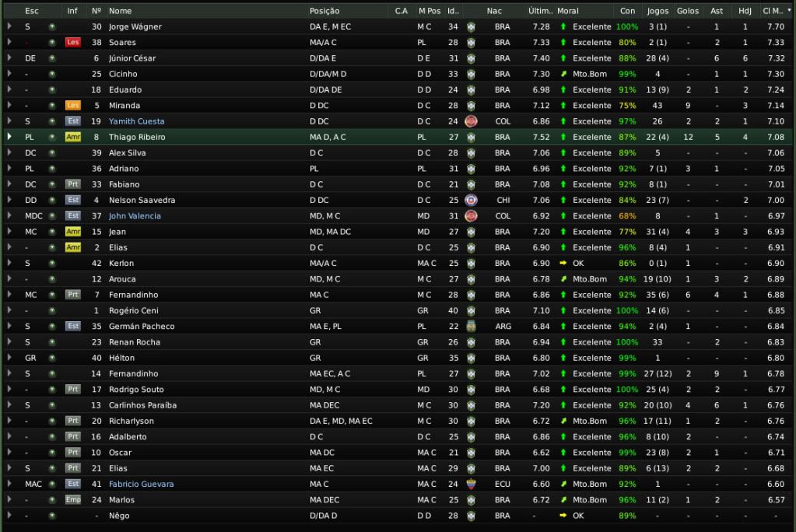Sort the list by the 'Golos' column header
The image size is (796, 532).
[688, 11]
